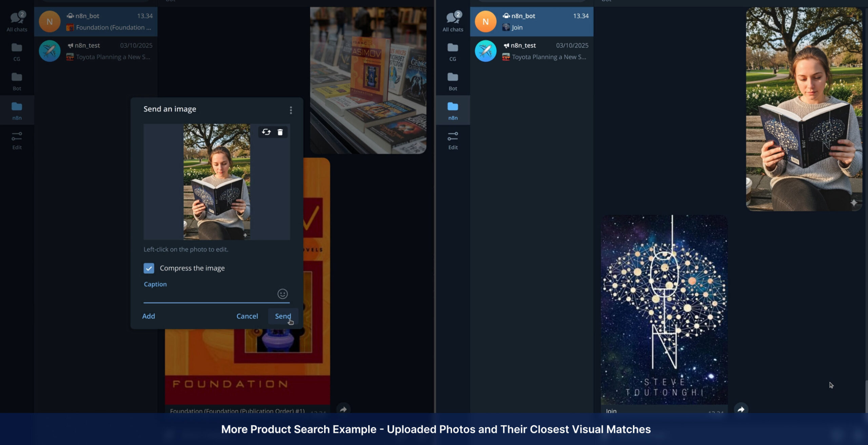Click the replace photo icon on preview
The height and width of the screenshot is (445, 868).
coord(266,132)
